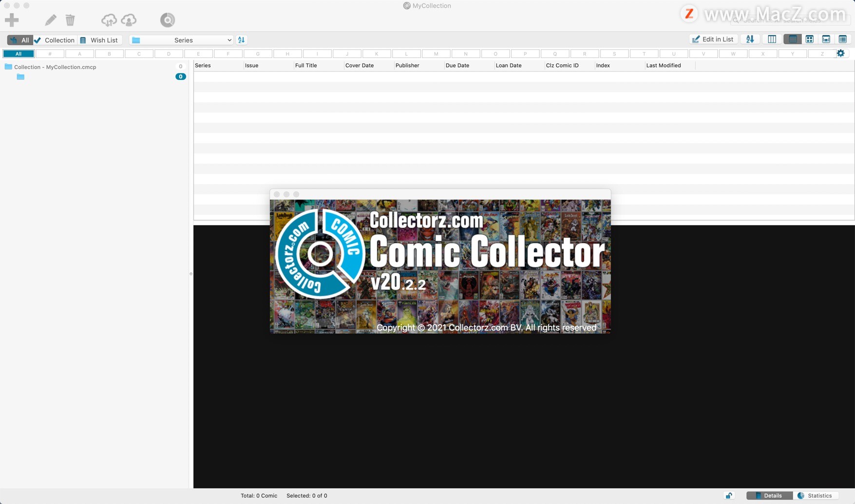Open CLZ Cloud sync via cloud-arrows icon

pyautogui.click(x=109, y=20)
